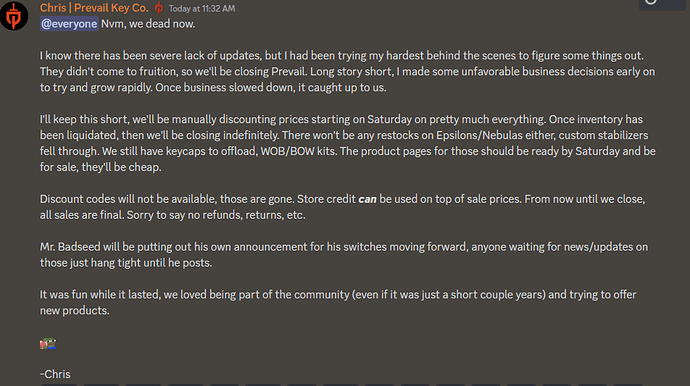Viewport: 690px width, 386px height.
Task: Click the Today at 11:32 AM timestamp
Action: click(202, 9)
